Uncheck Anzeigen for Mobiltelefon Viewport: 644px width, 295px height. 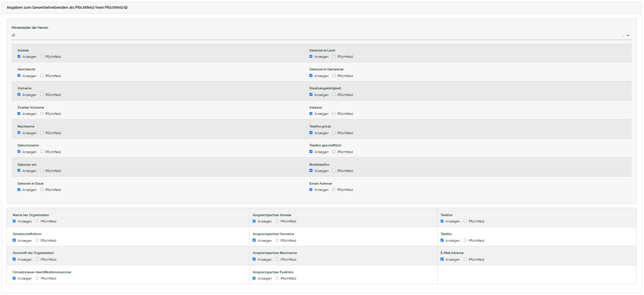(311, 171)
